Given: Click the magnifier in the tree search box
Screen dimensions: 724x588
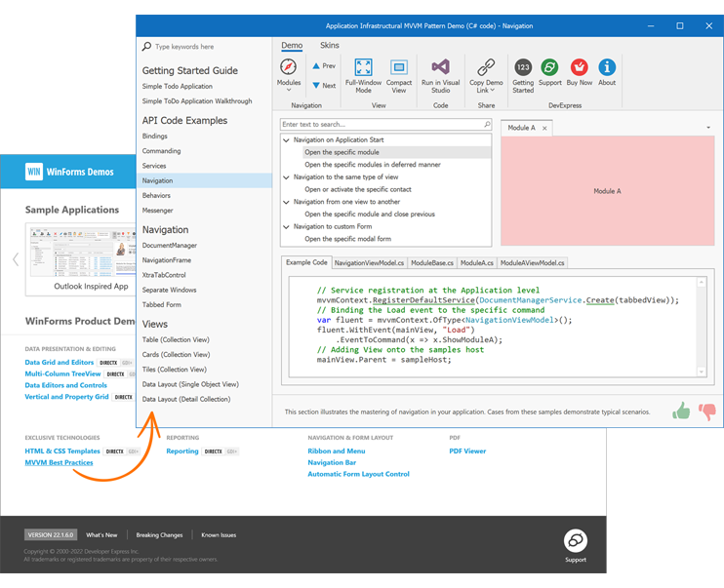Looking at the screenshot, I should (x=487, y=124).
